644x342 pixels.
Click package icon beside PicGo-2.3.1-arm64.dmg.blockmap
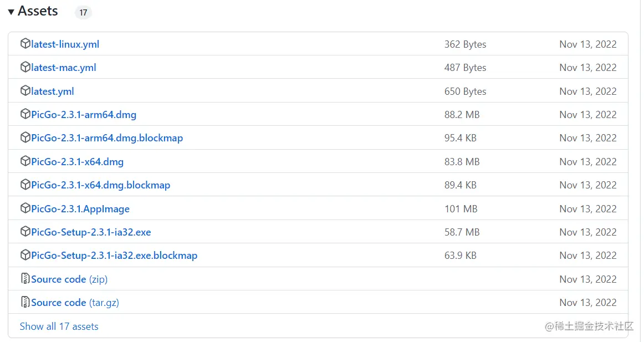coord(25,137)
